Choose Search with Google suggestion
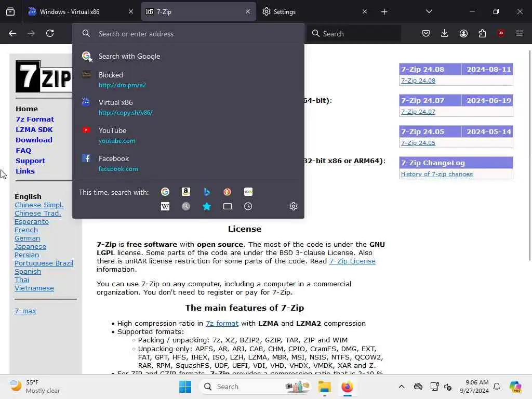The width and height of the screenshot is (532, 399). pos(188,56)
